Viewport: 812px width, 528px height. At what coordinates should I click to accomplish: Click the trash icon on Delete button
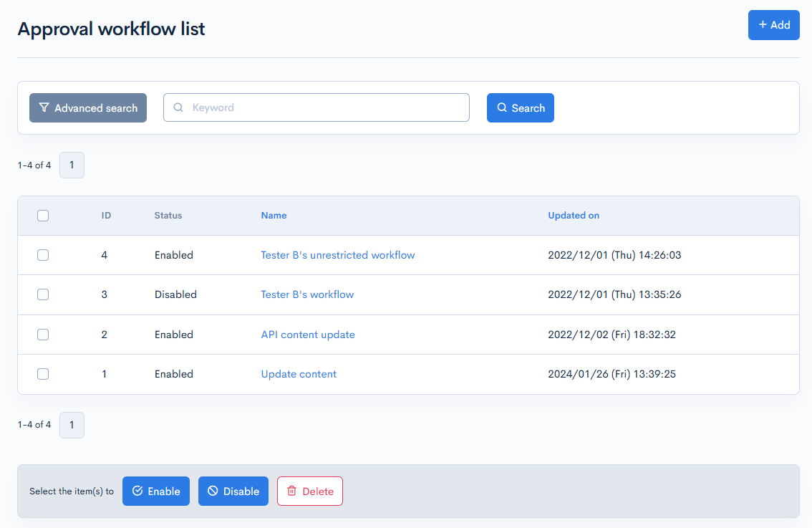pos(291,491)
